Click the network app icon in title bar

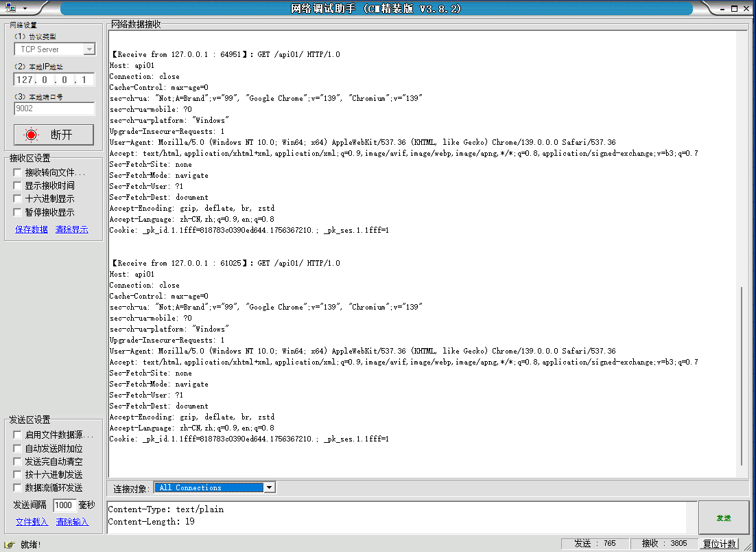pyautogui.click(x=10, y=8)
